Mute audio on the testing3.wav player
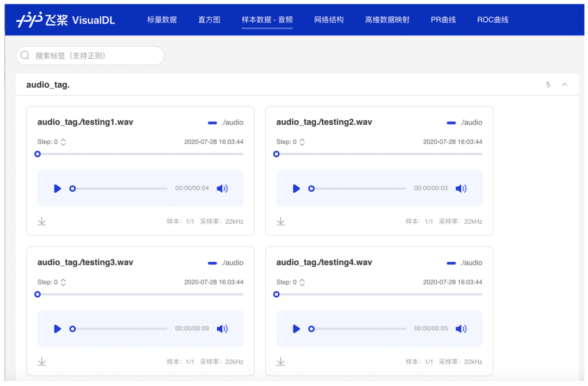 (x=222, y=329)
